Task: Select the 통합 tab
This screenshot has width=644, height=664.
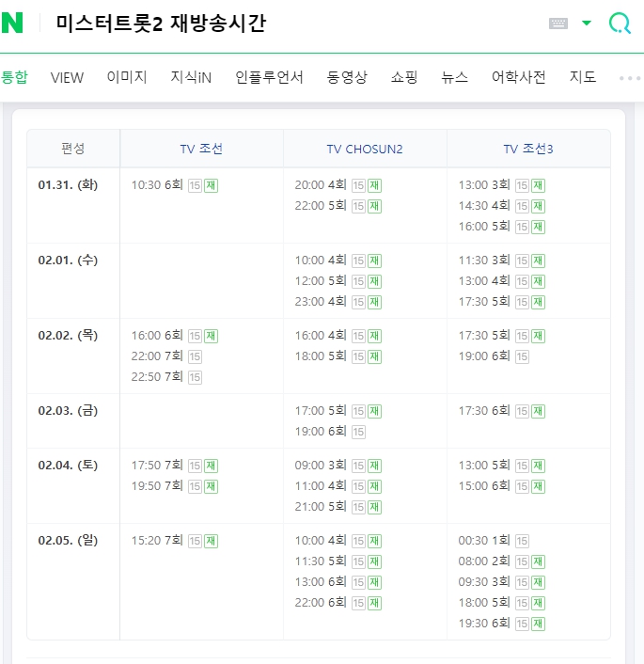Action: click(x=14, y=77)
